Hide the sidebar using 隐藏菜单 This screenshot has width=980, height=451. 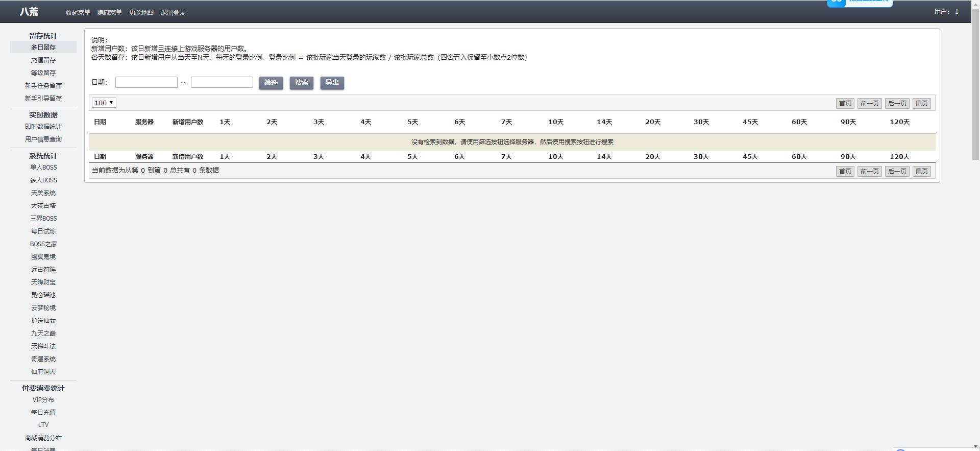(109, 13)
